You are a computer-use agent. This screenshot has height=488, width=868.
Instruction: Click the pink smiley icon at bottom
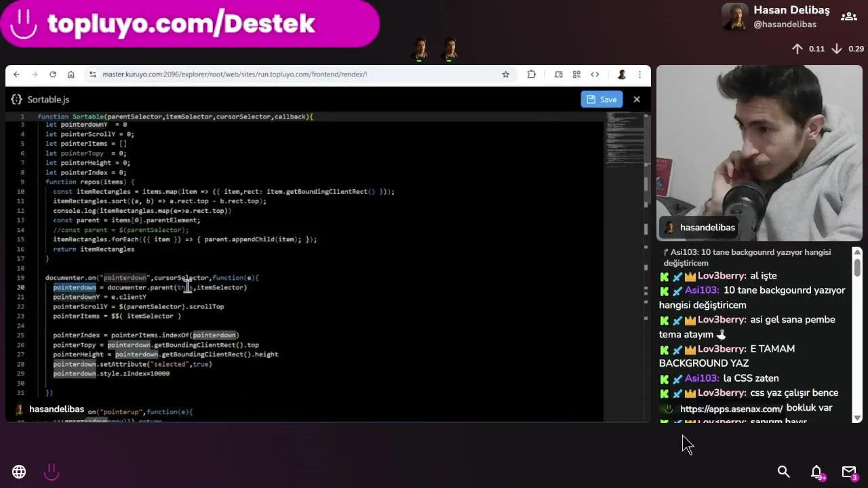[x=52, y=472]
